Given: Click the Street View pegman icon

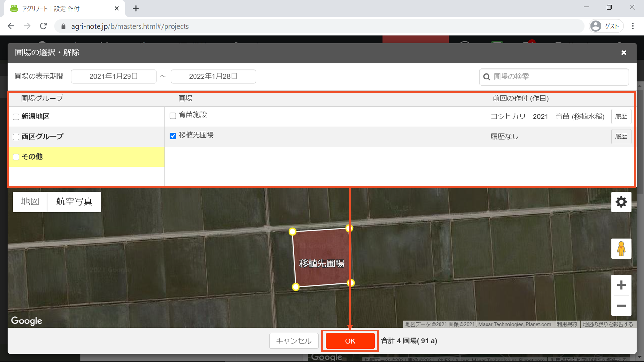Looking at the screenshot, I should point(621,249).
